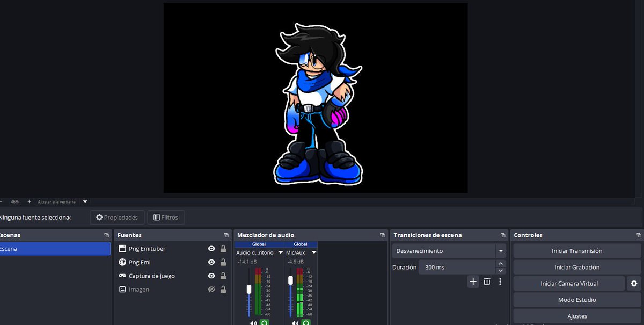Viewport: 644px width, 325px height.
Task: Add a new scene transition
Action: click(x=473, y=281)
